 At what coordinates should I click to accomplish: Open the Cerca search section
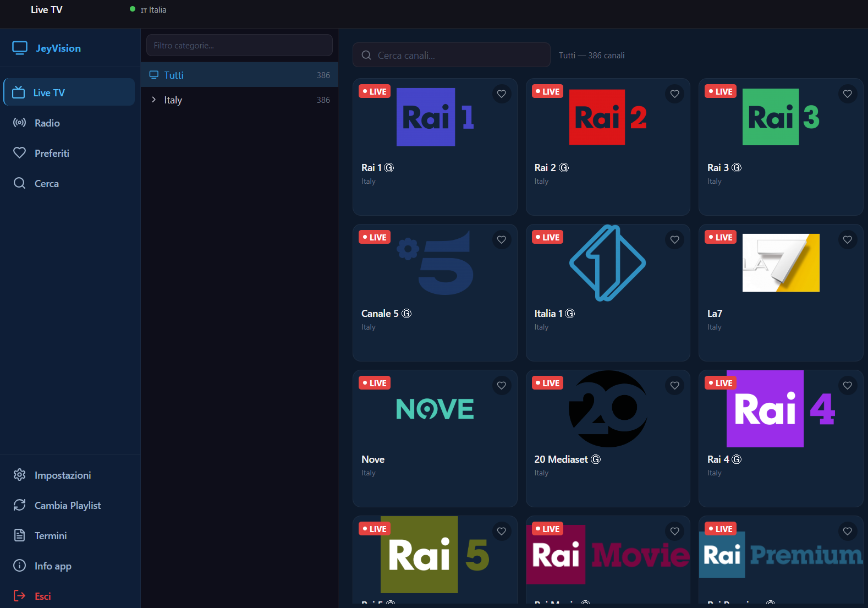pyautogui.click(x=69, y=183)
